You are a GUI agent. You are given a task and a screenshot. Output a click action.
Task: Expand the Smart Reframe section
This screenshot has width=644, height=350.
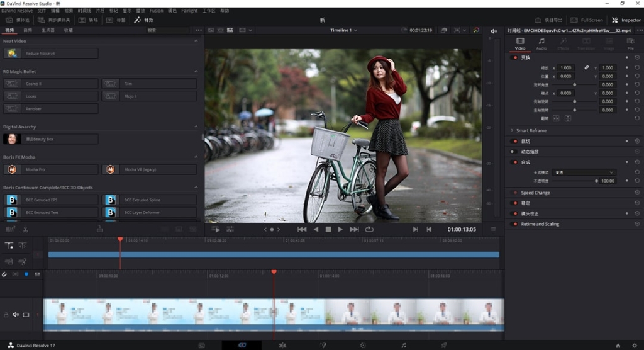(x=512, y=130)
